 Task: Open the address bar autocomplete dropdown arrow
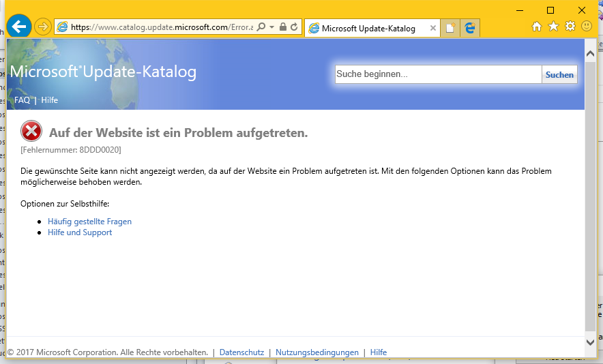(x=272, y=27)
